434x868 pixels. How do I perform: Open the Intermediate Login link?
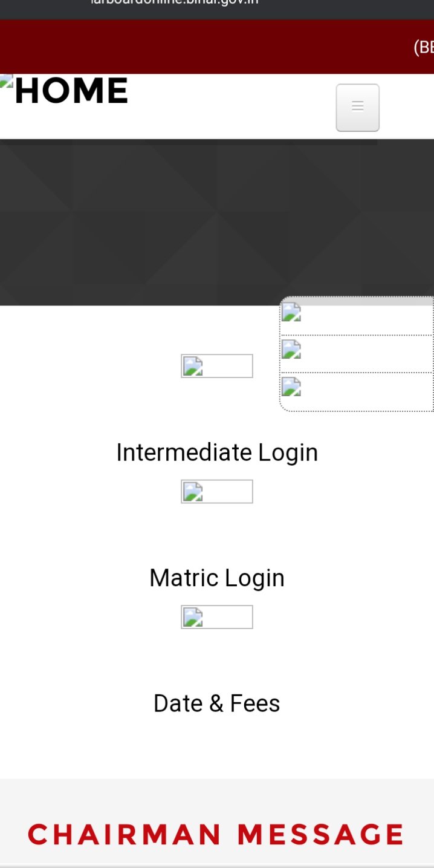click(217, 452)
